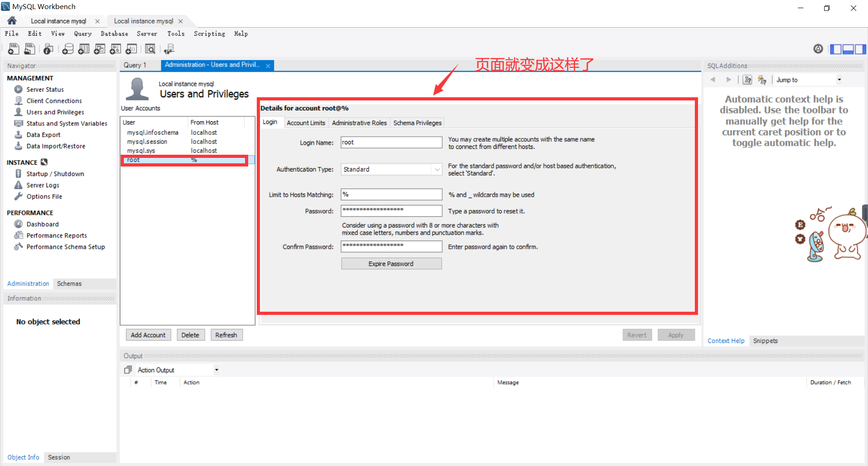Click the Delete account button
This screenshot has width=868, height=466.
point(190,335)
